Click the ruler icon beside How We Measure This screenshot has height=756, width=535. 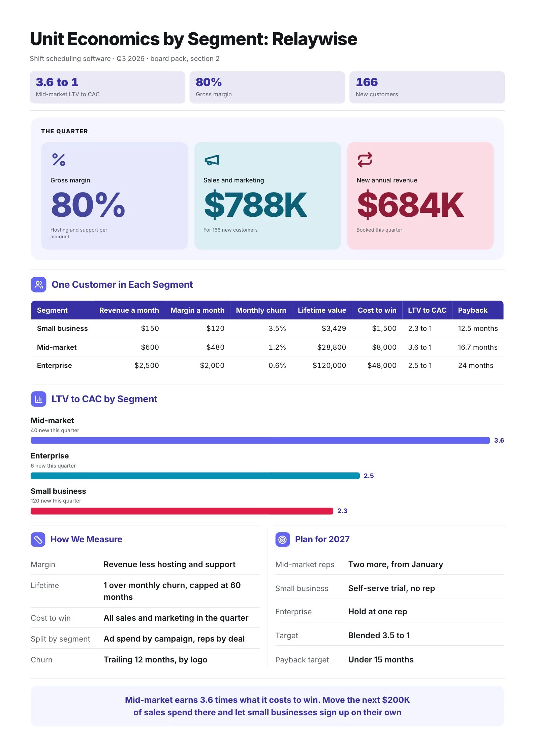click(x=38, y=540)
